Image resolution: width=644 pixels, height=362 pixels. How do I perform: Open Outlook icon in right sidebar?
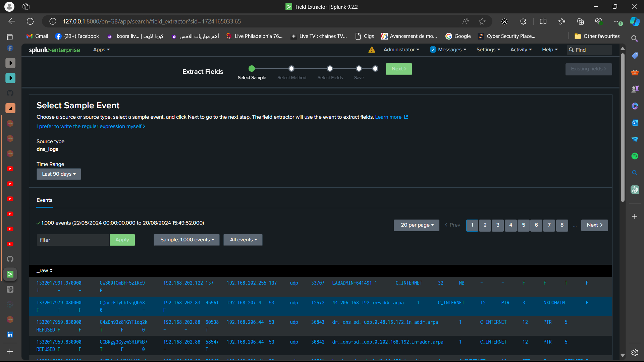(635, 123)
